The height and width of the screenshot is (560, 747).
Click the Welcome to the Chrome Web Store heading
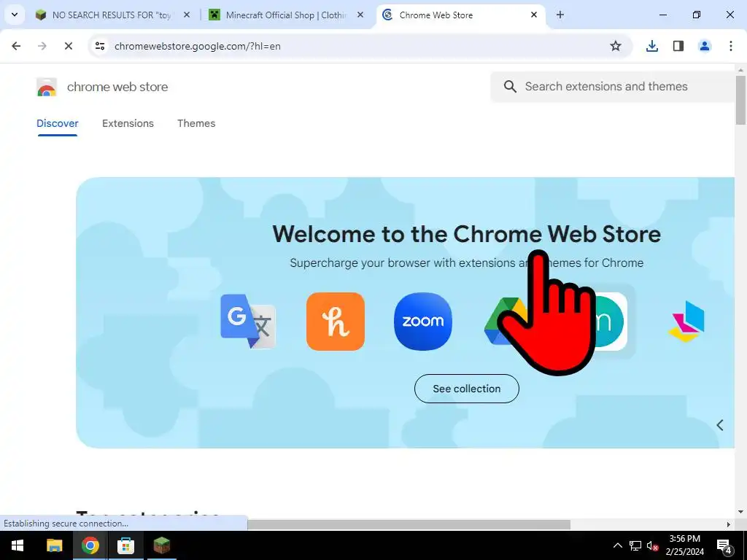[466, 234]
